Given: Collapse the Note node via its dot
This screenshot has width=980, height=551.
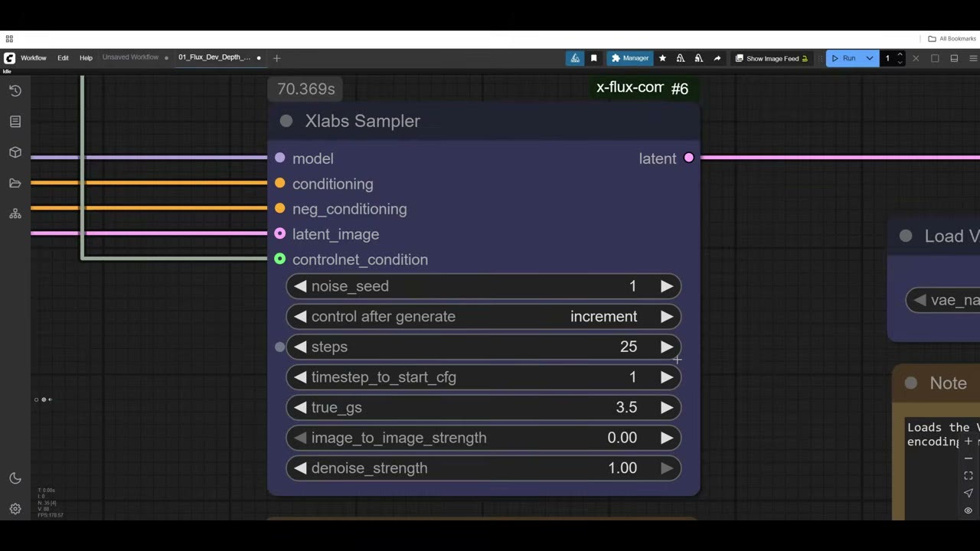Looking at the screenshot, I should click(911, 383).
